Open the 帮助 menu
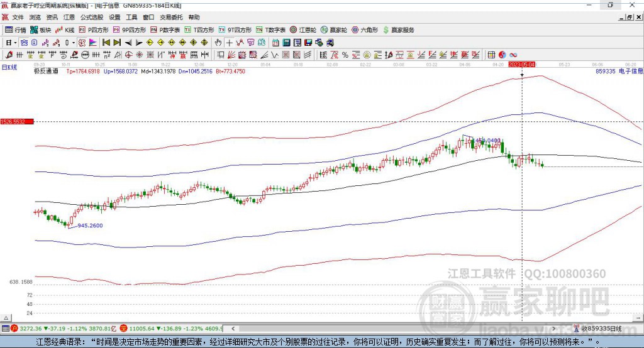This screenshot has width=644, height=348. (x=194, y=17)
